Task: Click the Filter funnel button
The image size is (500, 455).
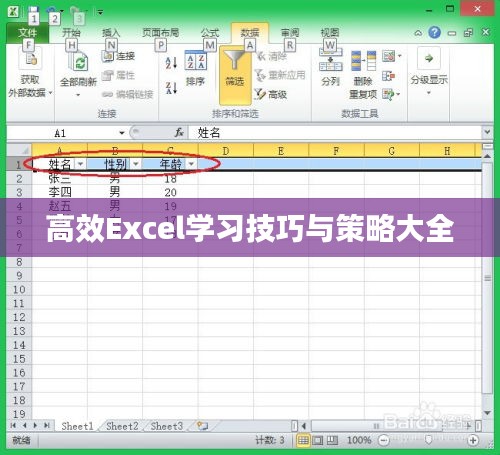Action: (235, 75)
